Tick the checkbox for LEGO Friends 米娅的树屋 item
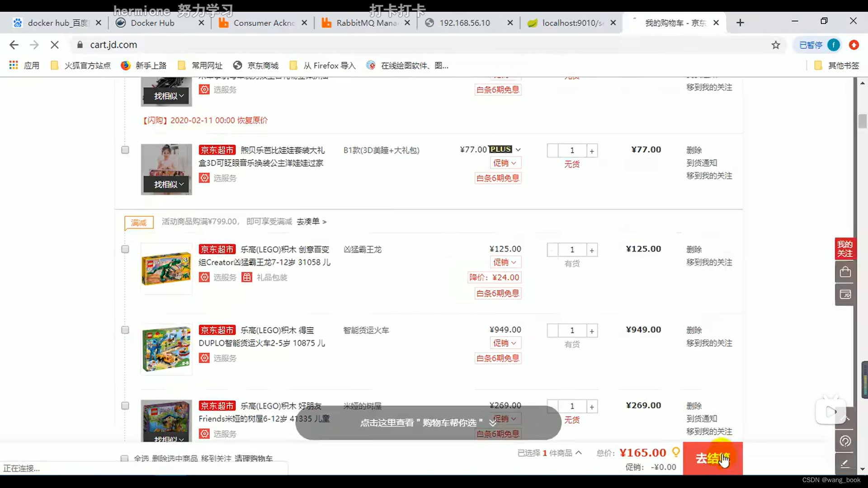Viewport: 868px width, 488px height. tap(125, 406)
